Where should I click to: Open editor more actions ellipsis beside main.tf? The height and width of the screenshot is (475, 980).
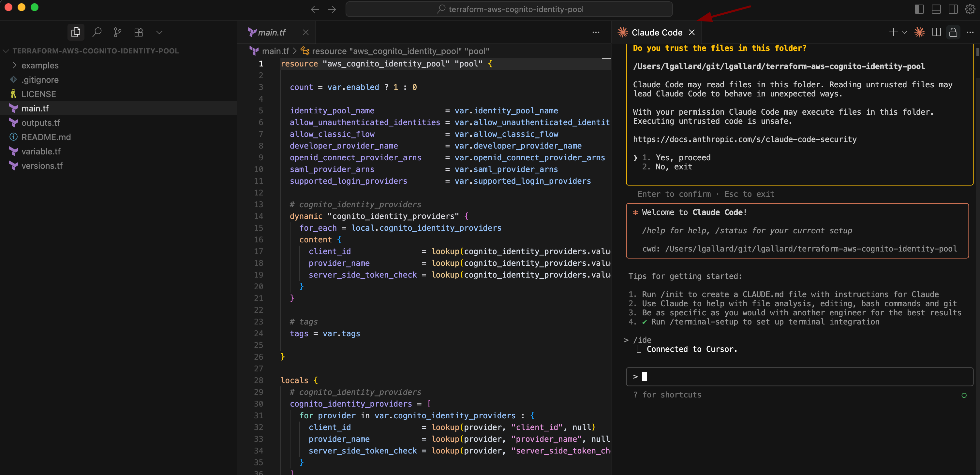pyautogui.click(x=596, y=32)
